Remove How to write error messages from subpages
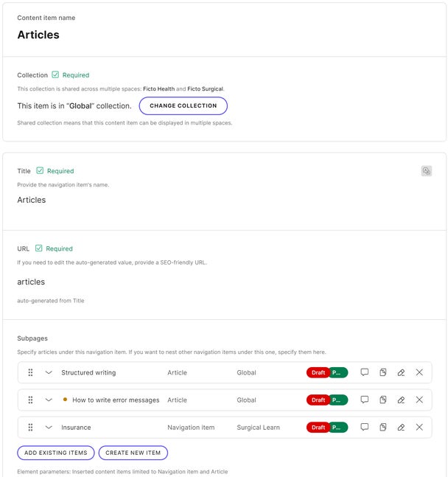Image resolution: width=448 pixels, height=477 pixels. coord(419,400)
